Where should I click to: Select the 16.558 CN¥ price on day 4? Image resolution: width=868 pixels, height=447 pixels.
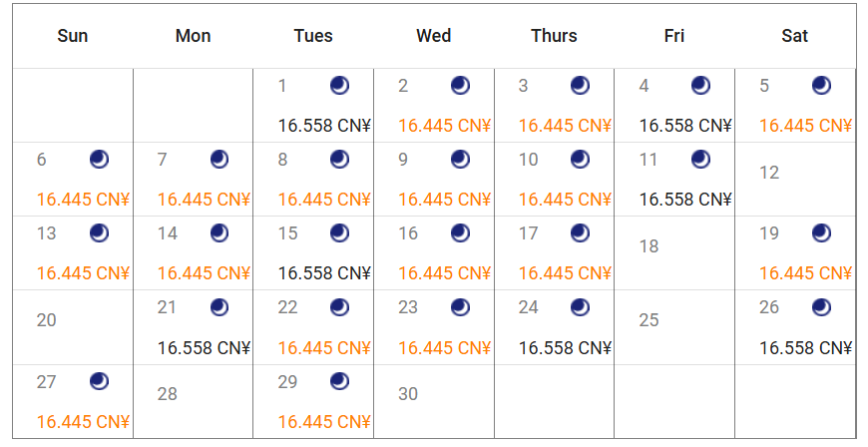[685, 126]
